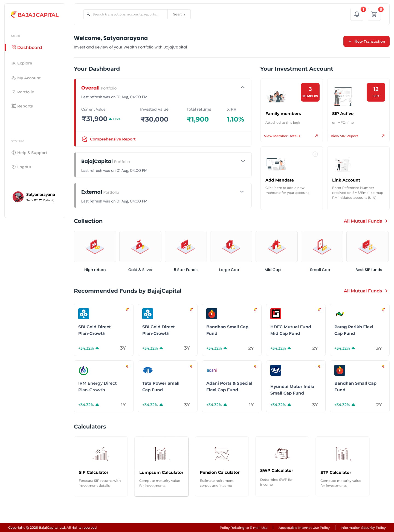
Task: Open Reports in the sidebar menu
Action: point(22,106)
